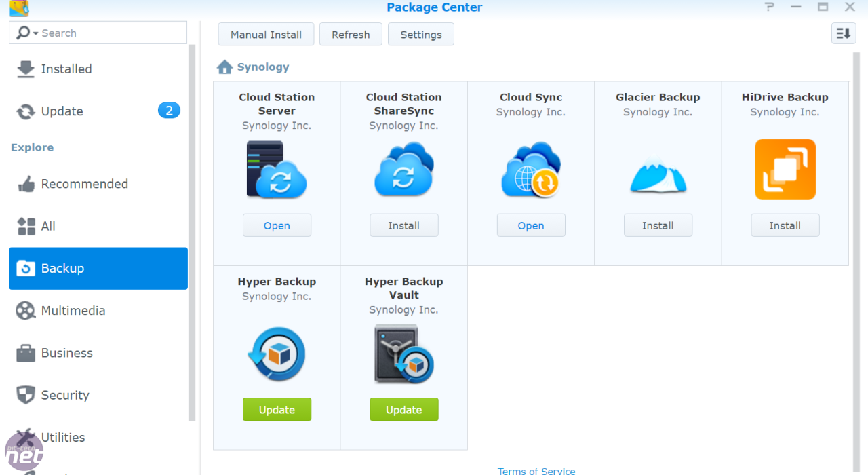Select the Utilities category
Viewport: 868px width, 475px height.
tap(98, 437)
